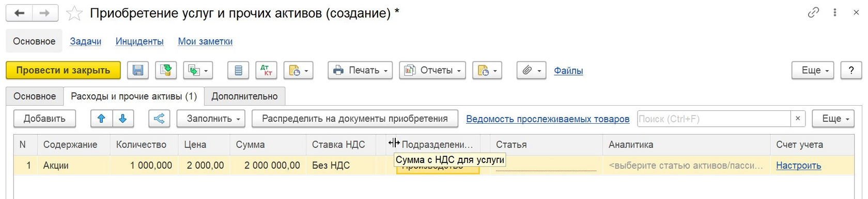Click the Аналитика column header
Screen dimensions: 868x199
click(x=686, y=145)
